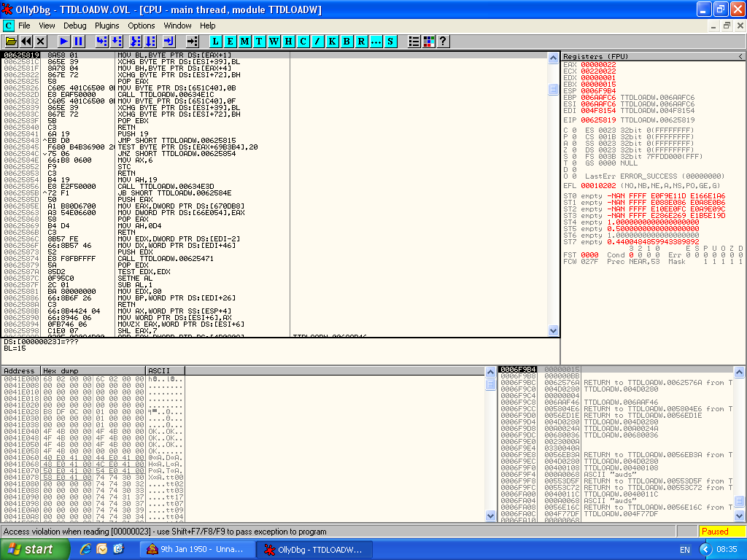
Task: Step into with toolbar icon
Action: click(x=101, y=42)
